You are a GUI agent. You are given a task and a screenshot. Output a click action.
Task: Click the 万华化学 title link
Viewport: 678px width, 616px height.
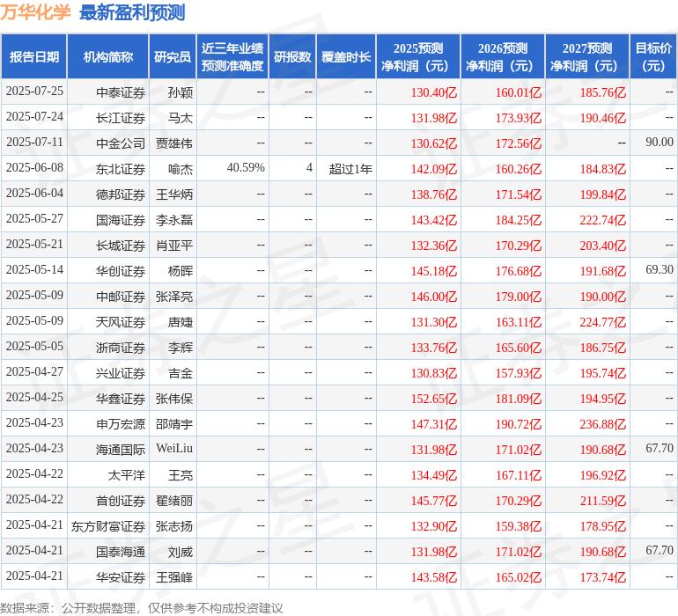pyautogui.click(x=35, y=12)
